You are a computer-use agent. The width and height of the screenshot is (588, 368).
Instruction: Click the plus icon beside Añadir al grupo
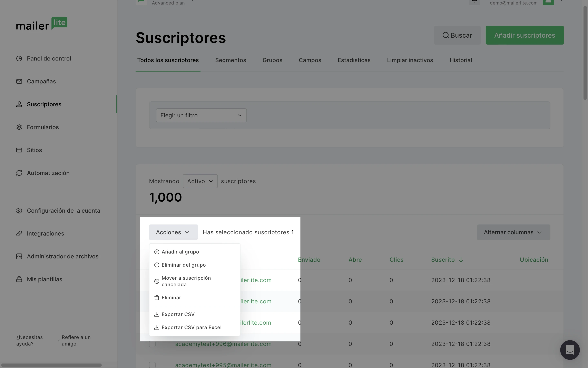(157, 252)
